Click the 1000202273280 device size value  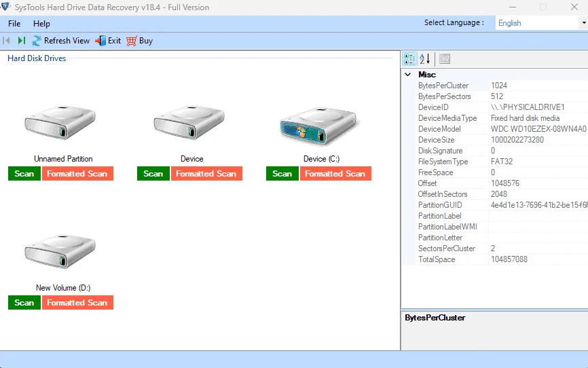coord(517,140)
